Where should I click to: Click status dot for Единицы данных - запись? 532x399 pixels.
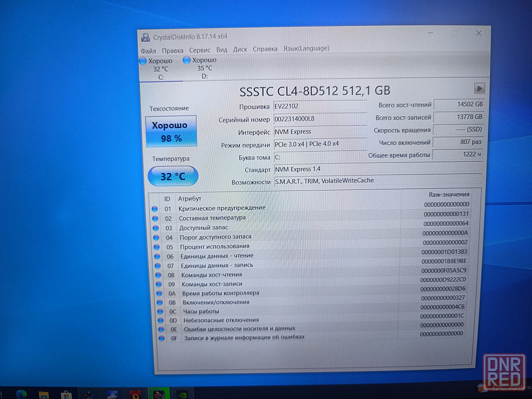158,265
